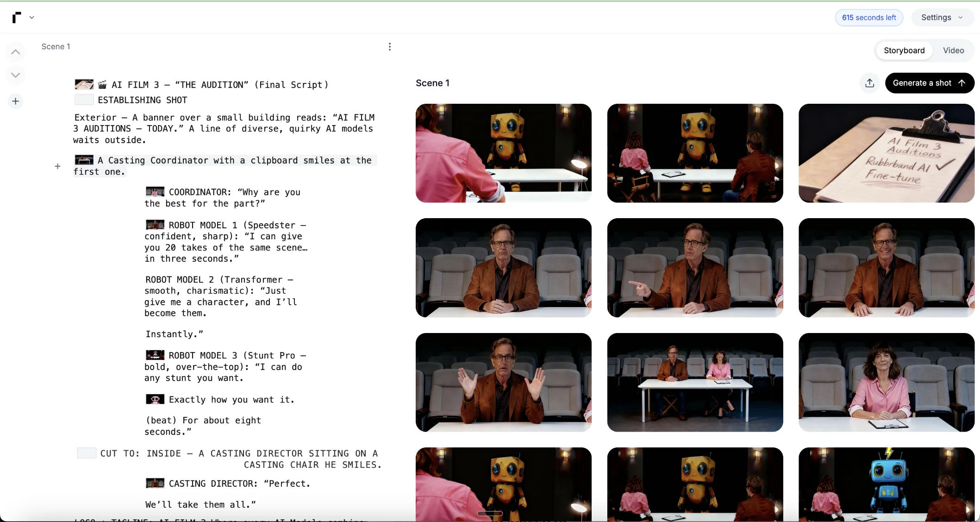Collapse the scene using the up chevron

tap(15, 51)
